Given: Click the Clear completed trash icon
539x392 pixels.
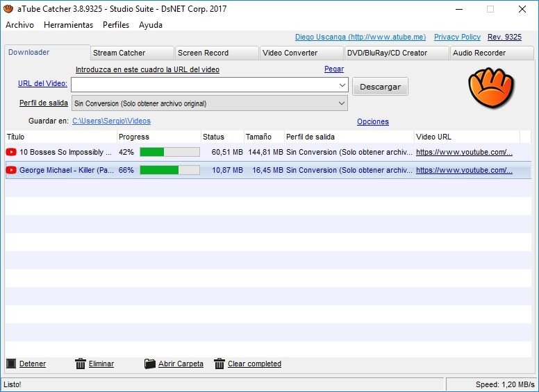Looking at the screenshot, I should (219, 364).
